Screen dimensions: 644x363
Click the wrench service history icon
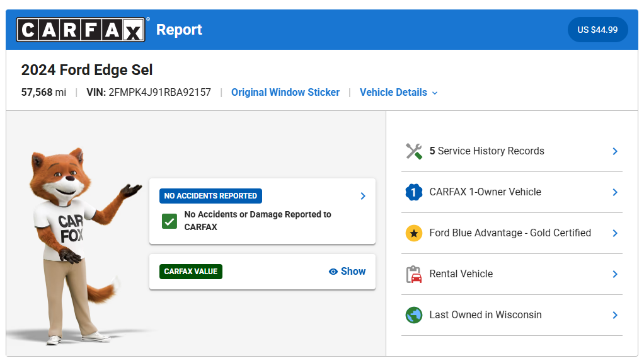click(414, 151)
